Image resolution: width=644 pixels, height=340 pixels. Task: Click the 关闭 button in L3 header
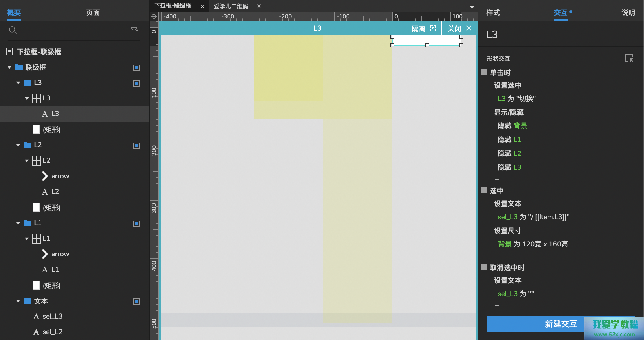coord(459,28)
